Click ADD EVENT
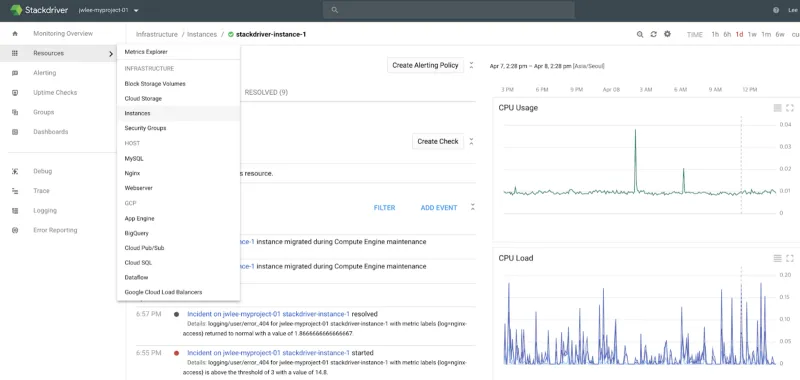This screenshot has height=380, width=800. 439,208
